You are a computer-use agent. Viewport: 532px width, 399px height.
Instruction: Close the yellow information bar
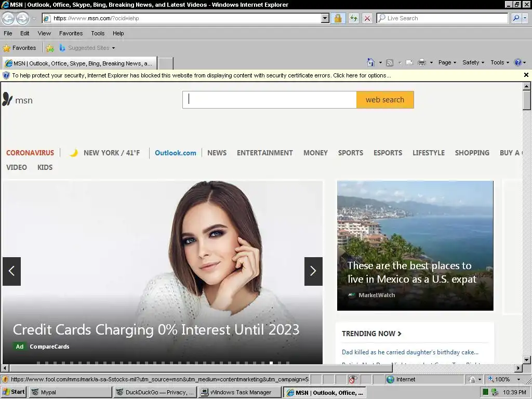pyautogui.click(x=526, y=75)
